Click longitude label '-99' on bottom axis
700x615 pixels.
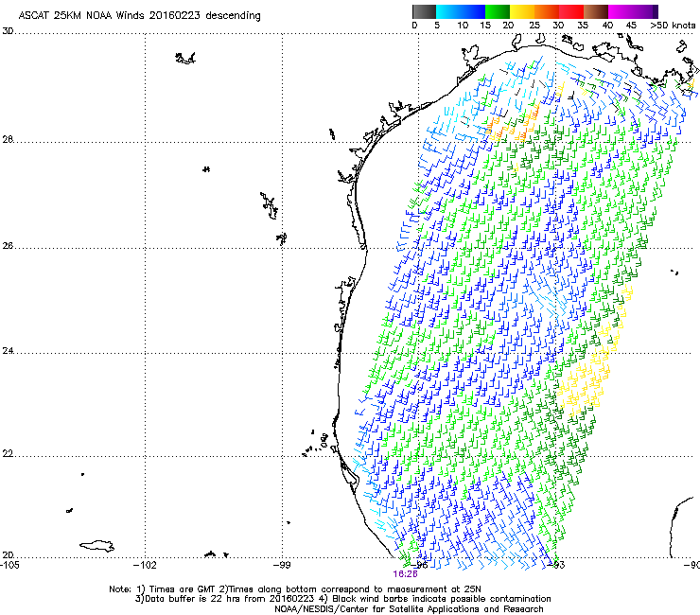pyautogui.click(x=282, y=565)
